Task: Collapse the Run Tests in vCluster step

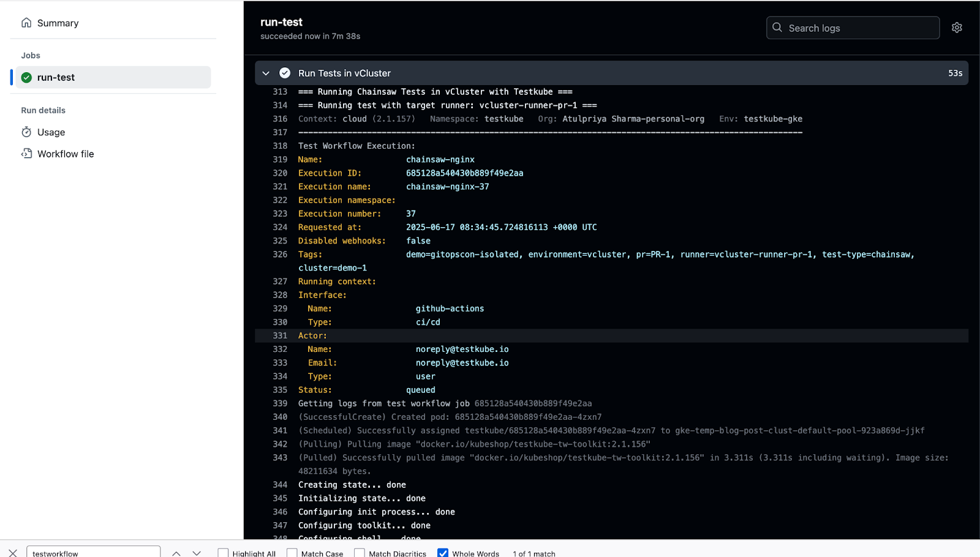Action: [x=266, y=73]
